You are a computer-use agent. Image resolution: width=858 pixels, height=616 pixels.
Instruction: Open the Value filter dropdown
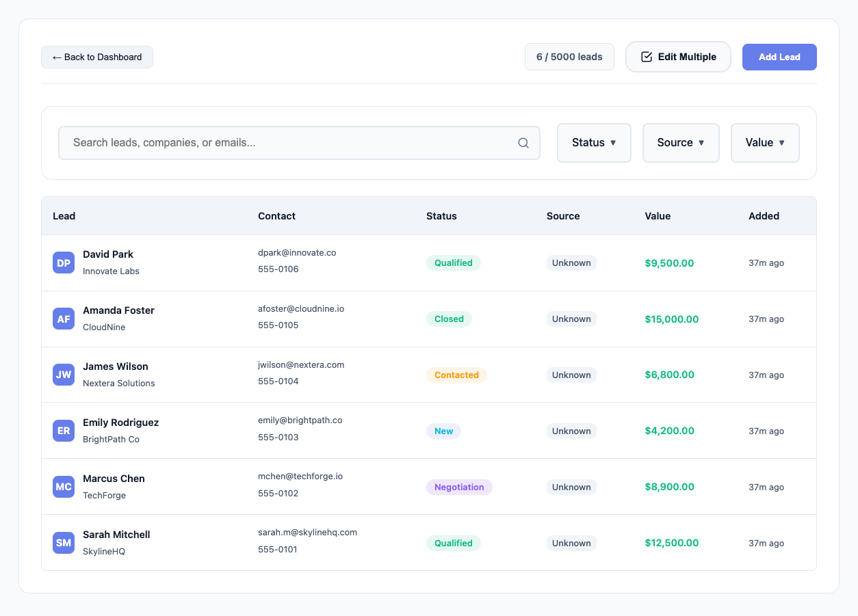(x=765, y=143)
